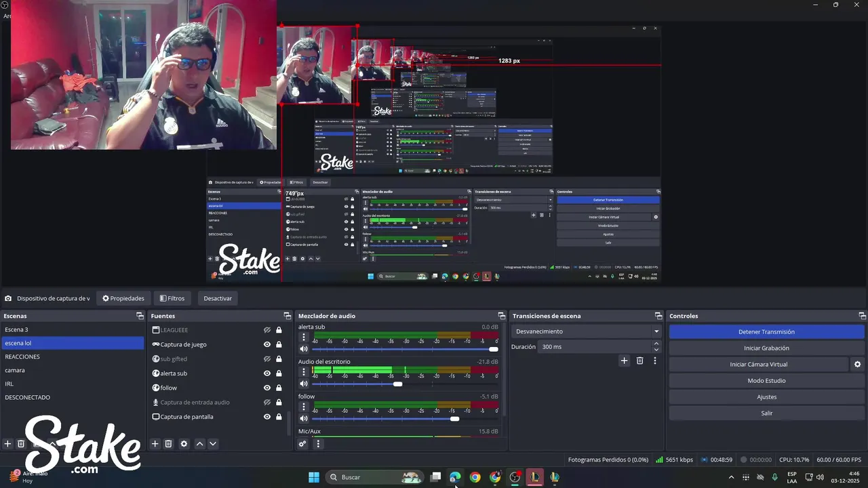Unlock the Captura de juego source
The height and width of the screenshot is (488, 868).
click(279, 344)
